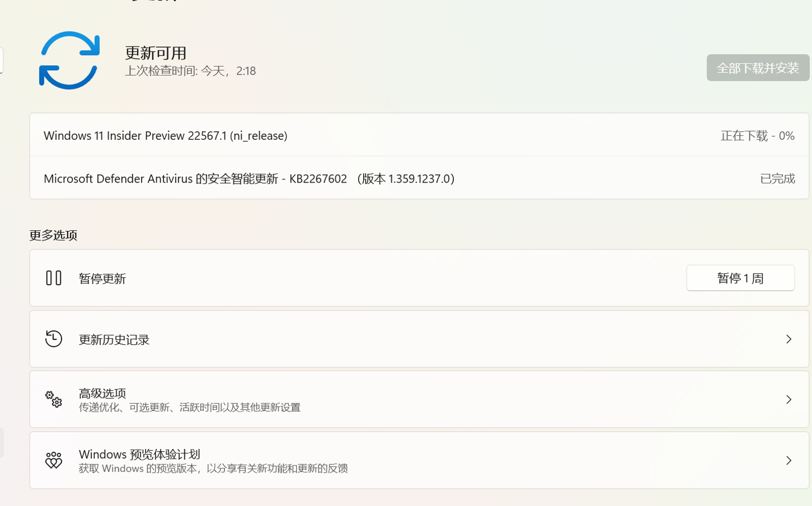
Task: Click the 暂停 1 周 button
Action: (x=740, y=278)
